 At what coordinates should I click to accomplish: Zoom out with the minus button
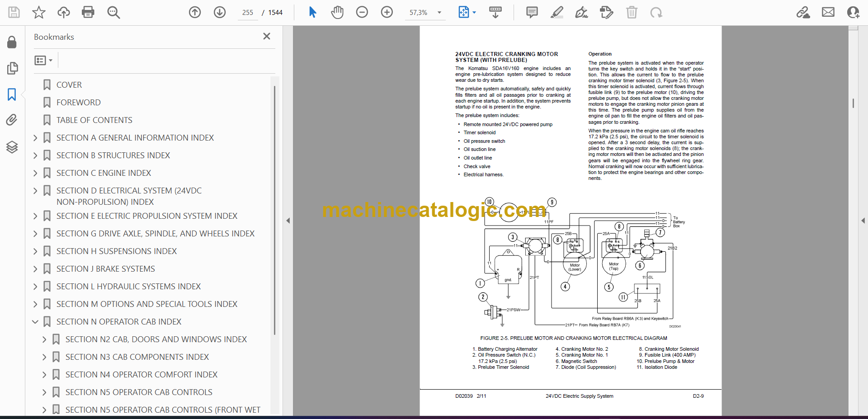click(x=362, y=12)
